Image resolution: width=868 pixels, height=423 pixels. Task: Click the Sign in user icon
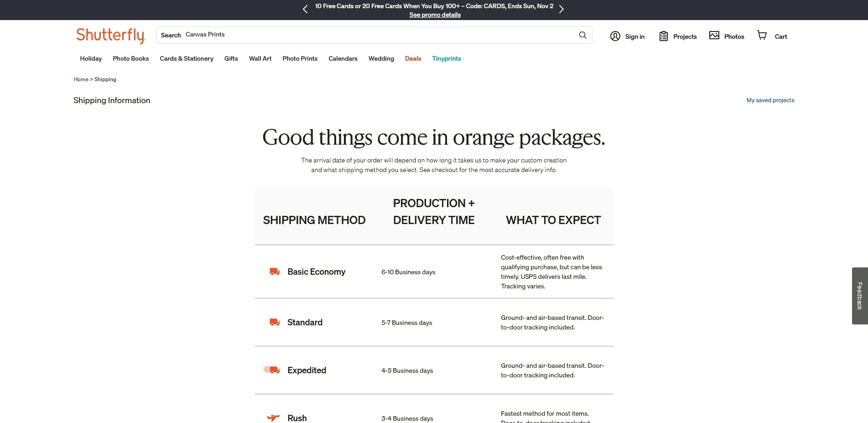pos(615,36)
